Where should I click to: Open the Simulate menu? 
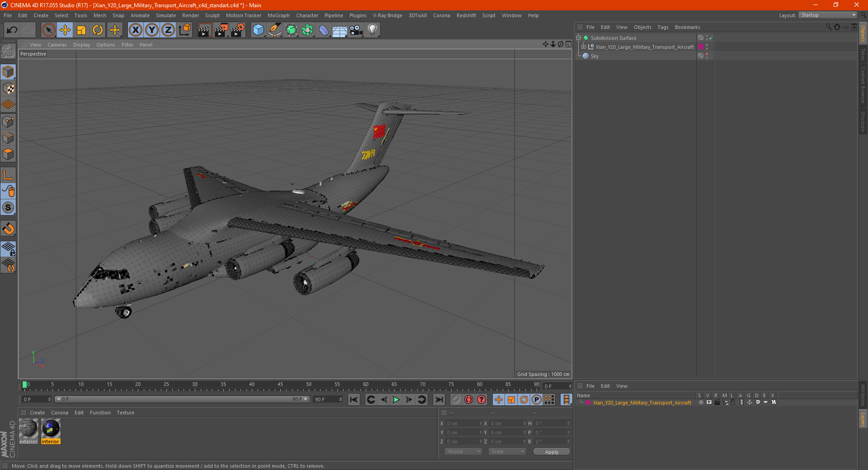pyautogui.click(x=166, y=15)
